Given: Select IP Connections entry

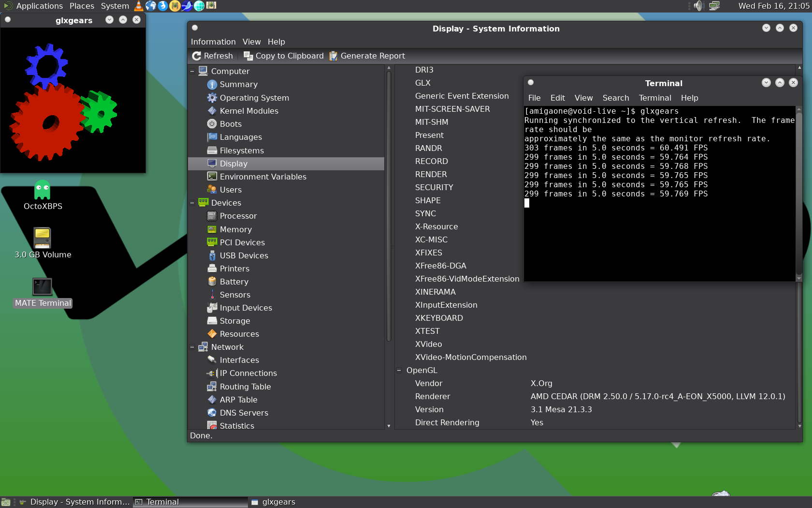Looking at the screenshot, I should pyautogui.click(x=248, y=373).
